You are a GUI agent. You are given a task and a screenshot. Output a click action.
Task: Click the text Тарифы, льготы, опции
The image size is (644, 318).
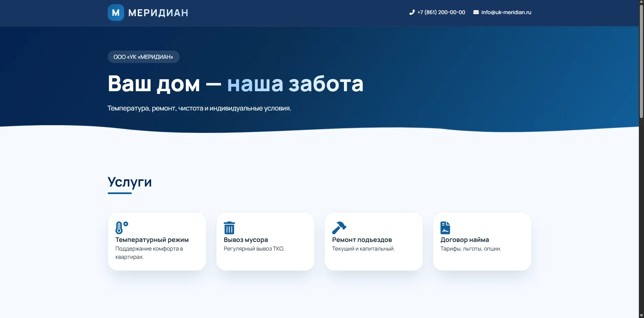coord(471,249)
